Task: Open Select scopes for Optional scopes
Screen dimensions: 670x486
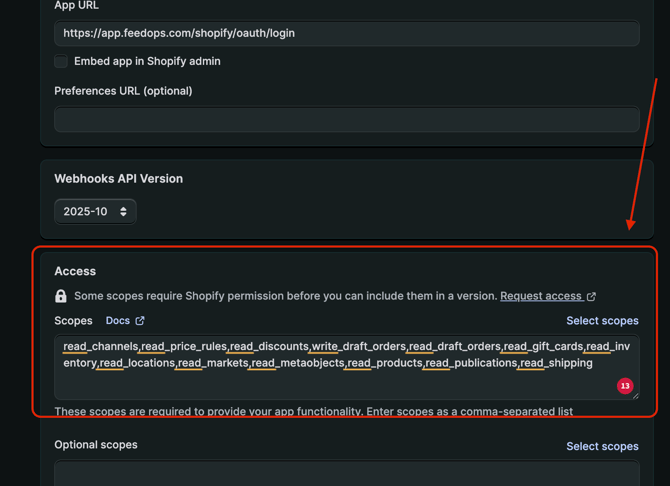Action: pyautogui.click(x=602, y=446)
